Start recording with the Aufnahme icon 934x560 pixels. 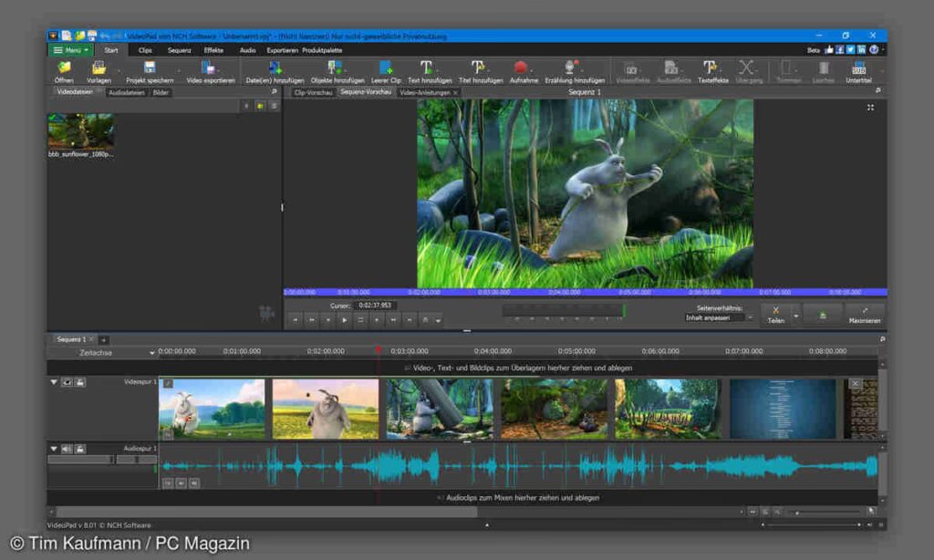pos(522,68)
